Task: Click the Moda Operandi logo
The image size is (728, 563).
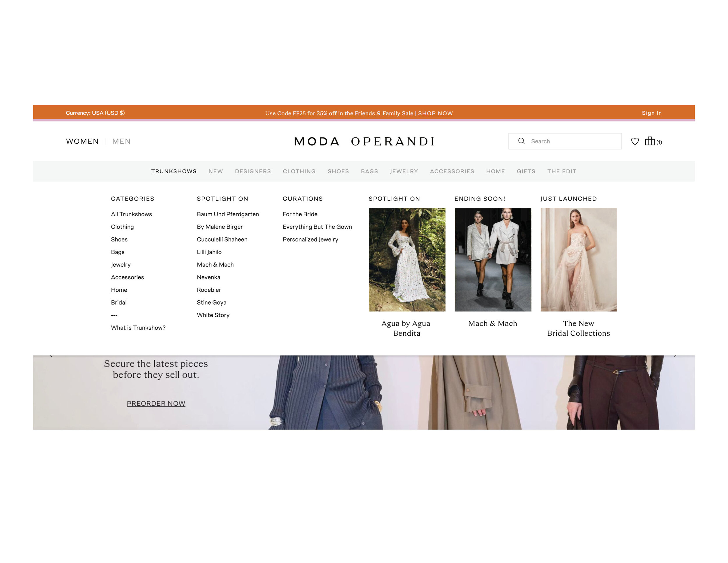Action: point(364,141)
